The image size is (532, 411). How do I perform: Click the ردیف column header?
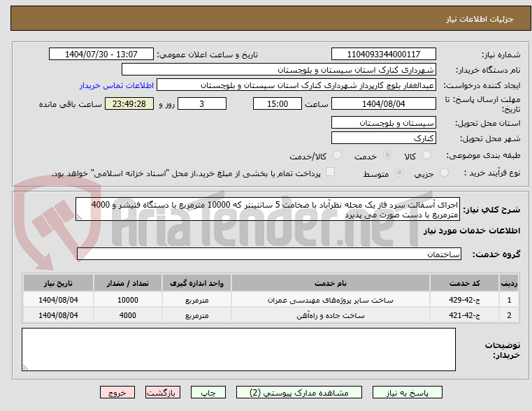point(509,283)
